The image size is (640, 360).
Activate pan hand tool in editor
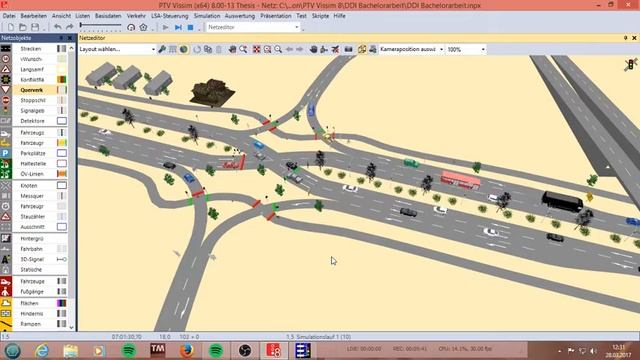point(232,49)
